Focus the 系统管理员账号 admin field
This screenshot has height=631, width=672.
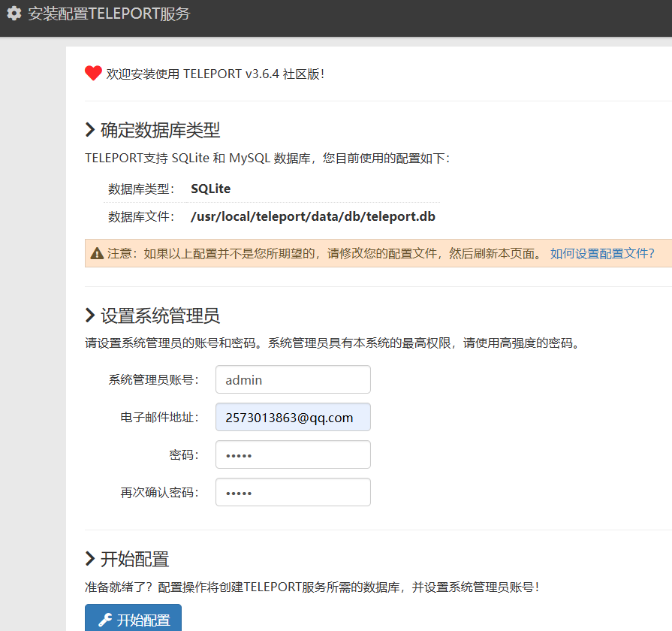[x=293, y=379]
